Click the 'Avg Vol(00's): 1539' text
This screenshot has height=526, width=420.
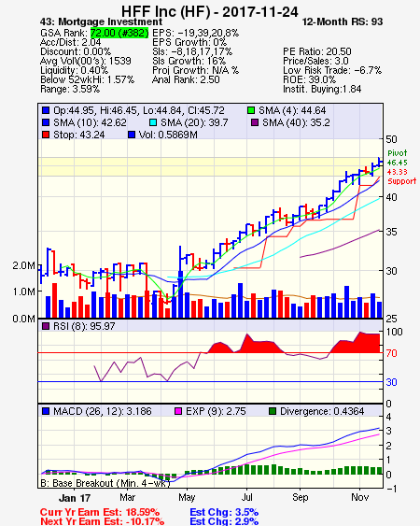click(x=86, y=61)
